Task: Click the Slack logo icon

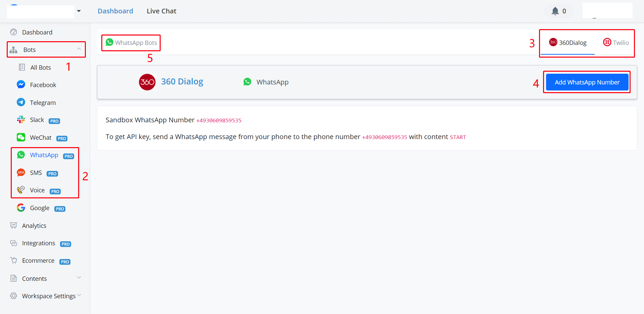Action: tap(21, 120)
